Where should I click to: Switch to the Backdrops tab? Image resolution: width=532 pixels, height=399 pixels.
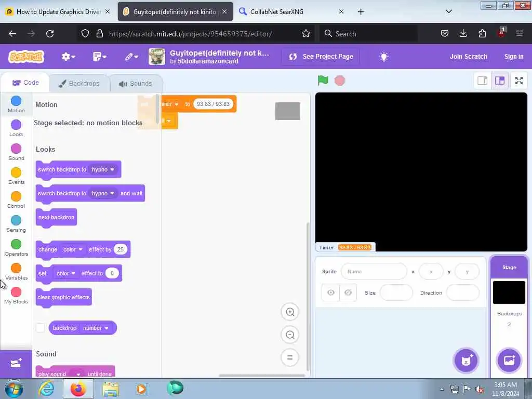point(79,84)
